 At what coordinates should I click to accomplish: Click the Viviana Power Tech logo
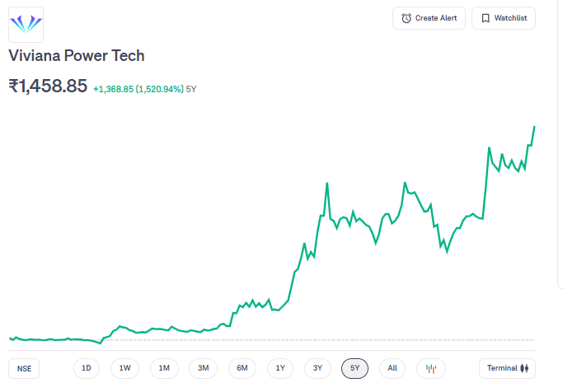pyautogui.click(x=26, y=25)
